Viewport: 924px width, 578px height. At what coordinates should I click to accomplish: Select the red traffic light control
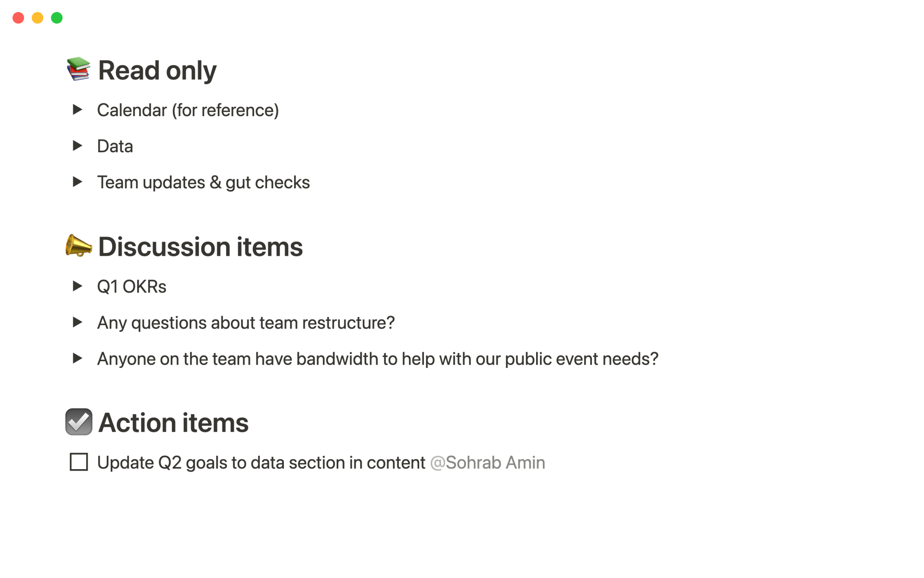18,17
